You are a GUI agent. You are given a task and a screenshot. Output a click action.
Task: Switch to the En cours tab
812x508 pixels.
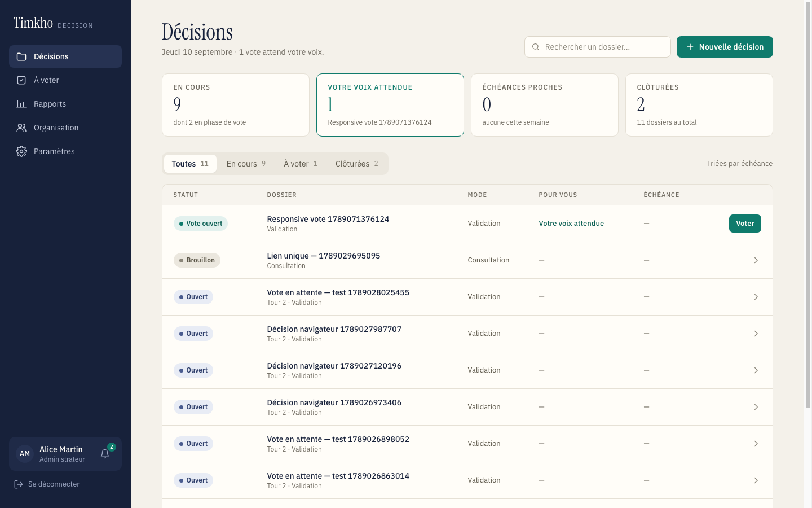click(246, 164)
